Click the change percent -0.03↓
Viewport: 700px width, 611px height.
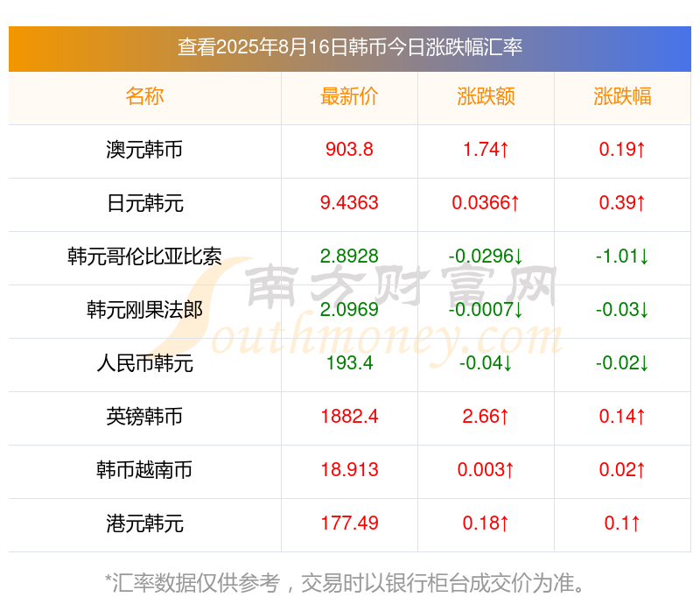point(622,310)
